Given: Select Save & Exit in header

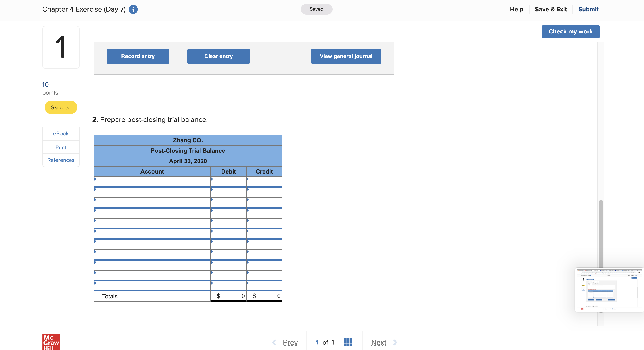Looking at the screenshot, I should click(x=551, y=10).
